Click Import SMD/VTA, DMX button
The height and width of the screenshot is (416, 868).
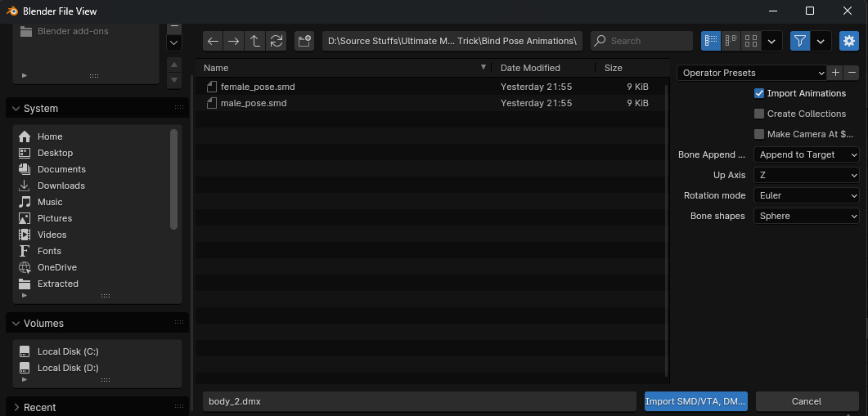(x=696, y=401)
